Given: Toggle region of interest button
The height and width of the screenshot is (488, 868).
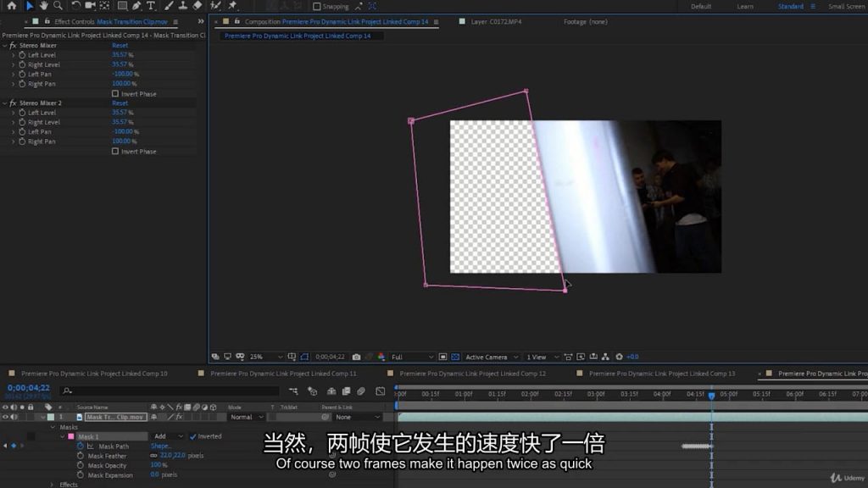Looking at the screenshot, I should point(442,357).
